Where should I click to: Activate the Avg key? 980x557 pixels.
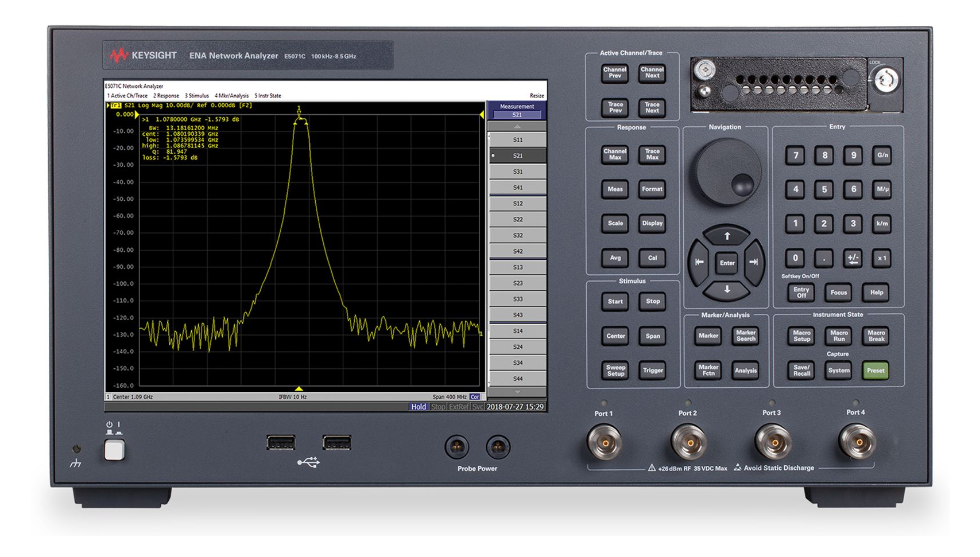point(615,258)
